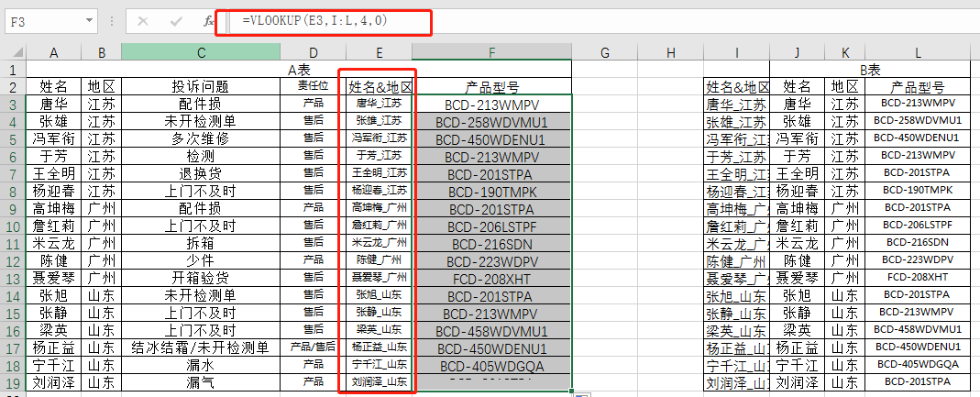Select row 1 header
This screenshot has height=397, width=980.
coord(13,70)
